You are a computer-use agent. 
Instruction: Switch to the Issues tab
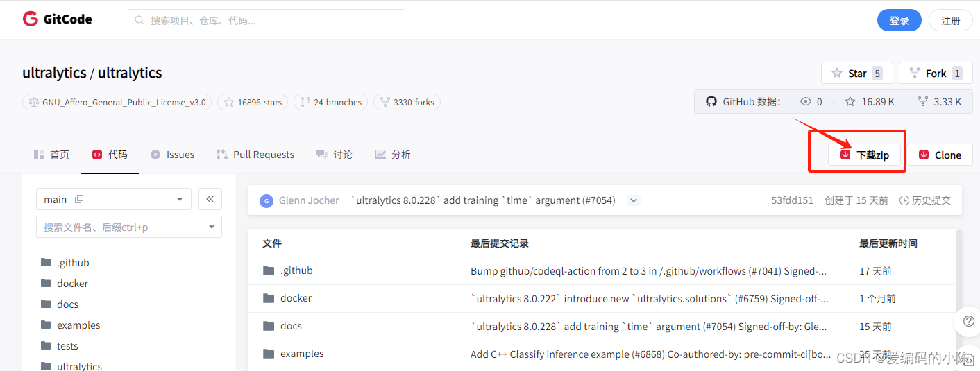coord(172,155)
